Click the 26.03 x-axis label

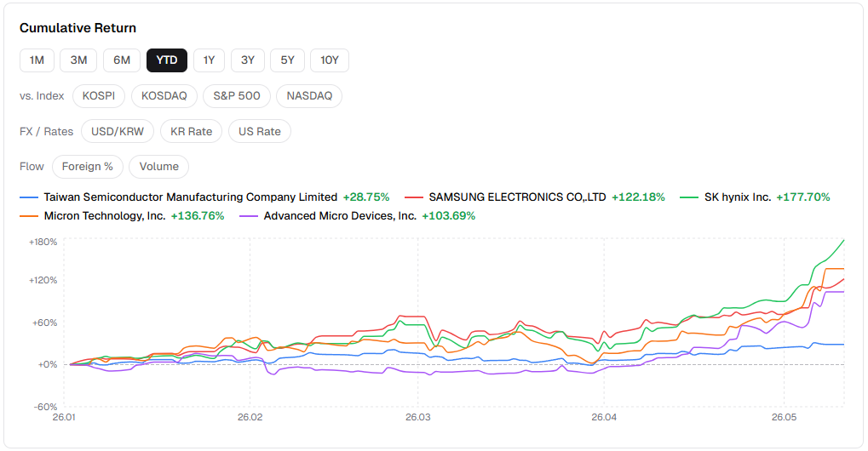[417, 417]
